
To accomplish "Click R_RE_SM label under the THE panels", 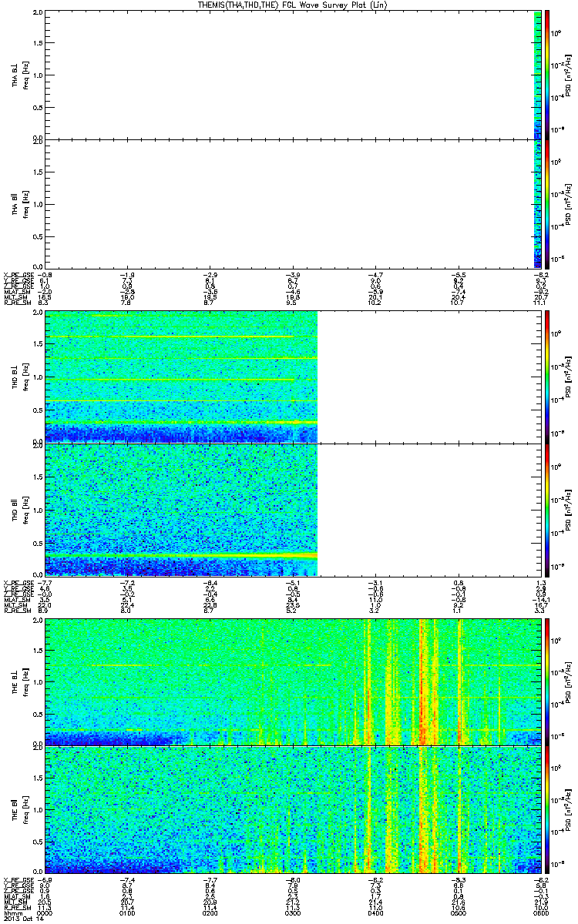I will [x=18, y=908].
